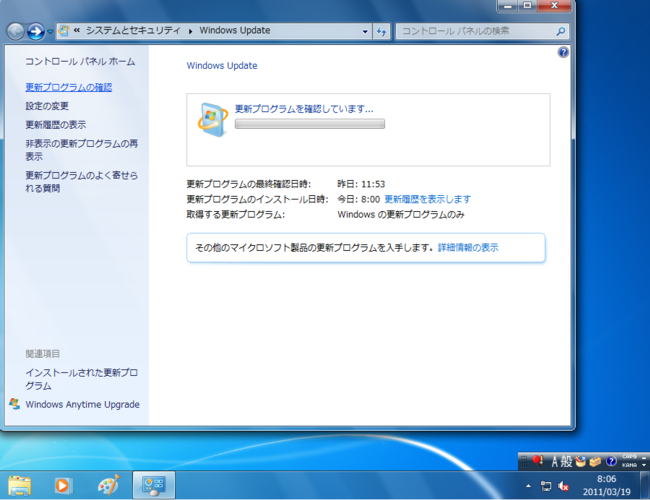Image resolution: width=650 pixels, height=500 pixels.
Task: Open Windows Media Player from the taskbar
Action: 63,485
